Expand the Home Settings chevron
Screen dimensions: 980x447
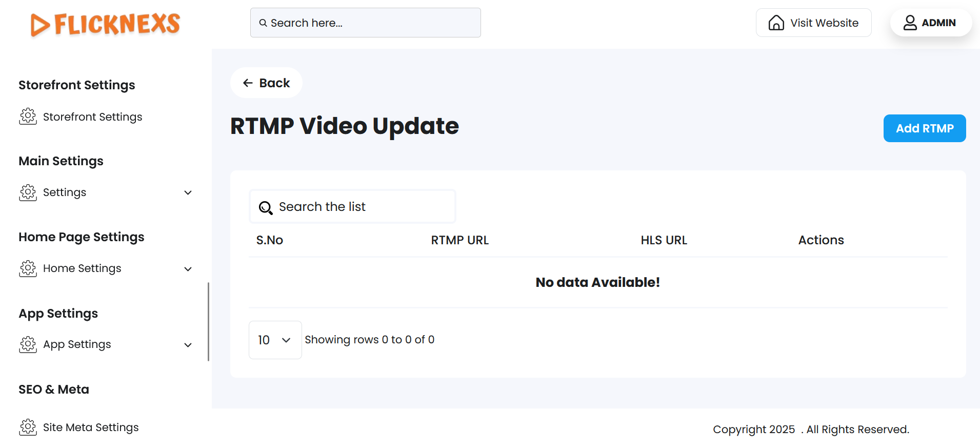188,269
